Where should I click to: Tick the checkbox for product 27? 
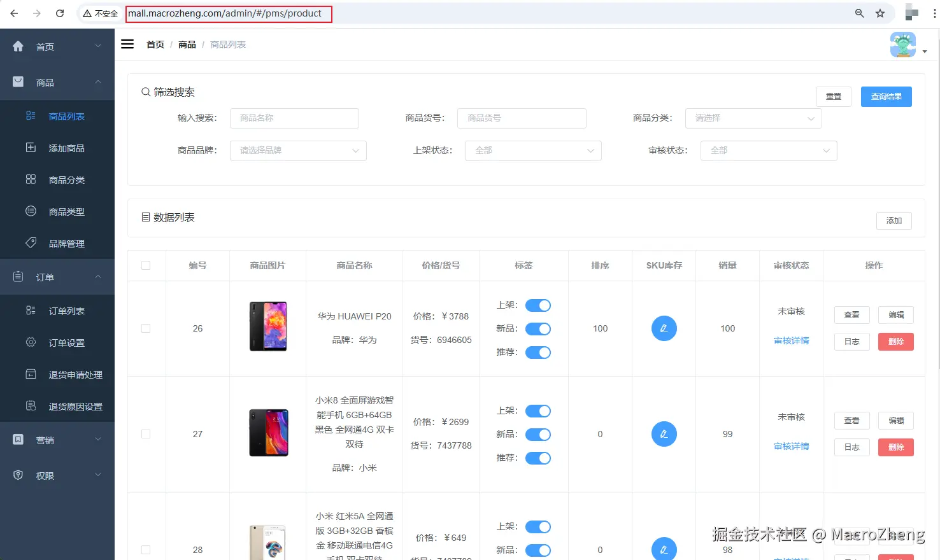pyautogui.click(x=146, y=434)
